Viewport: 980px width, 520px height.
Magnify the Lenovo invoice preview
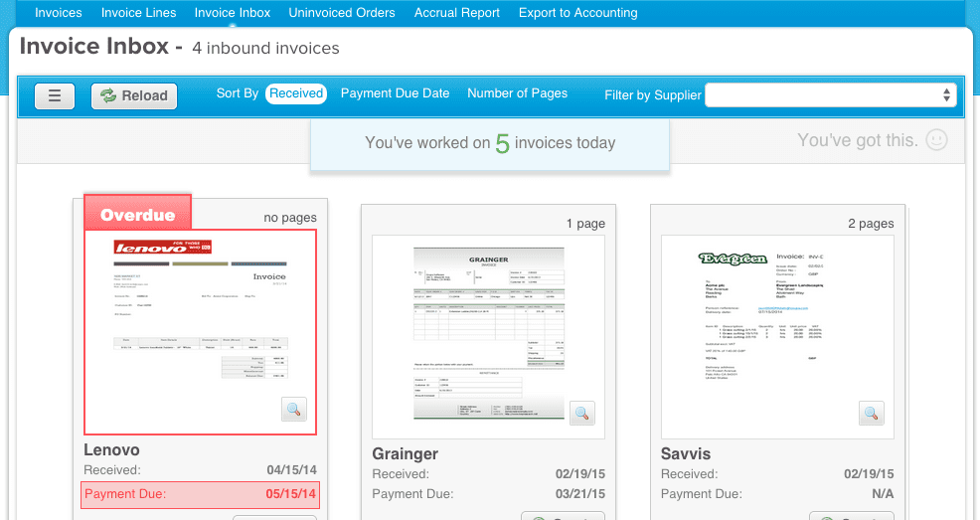click(294, 410)
